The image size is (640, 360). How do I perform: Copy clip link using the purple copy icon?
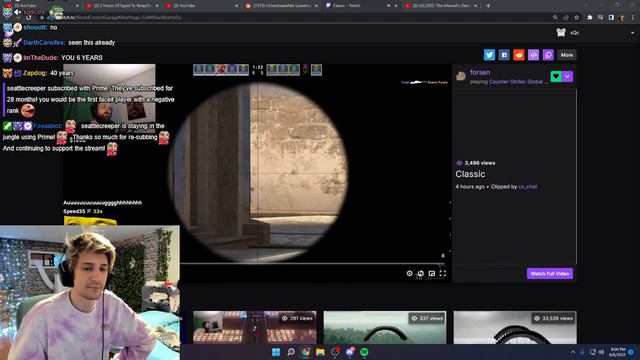pyautogui.click(x=548, y=55)
